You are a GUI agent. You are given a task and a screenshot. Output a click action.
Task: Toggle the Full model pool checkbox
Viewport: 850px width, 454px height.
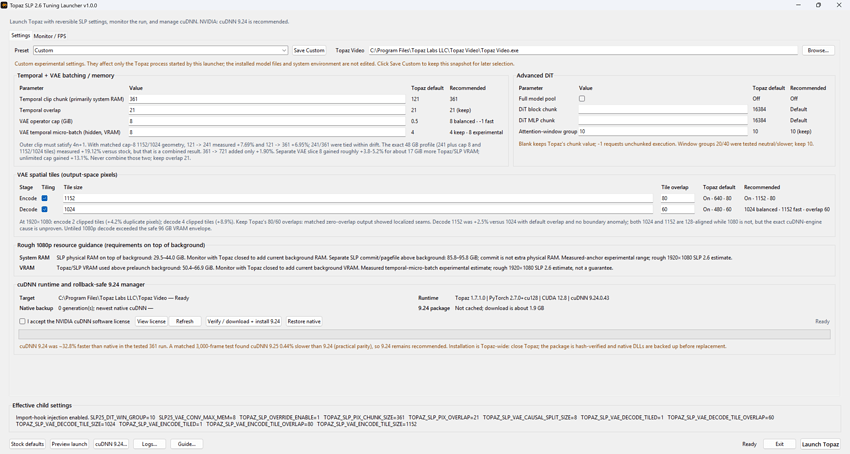(582, 99)
